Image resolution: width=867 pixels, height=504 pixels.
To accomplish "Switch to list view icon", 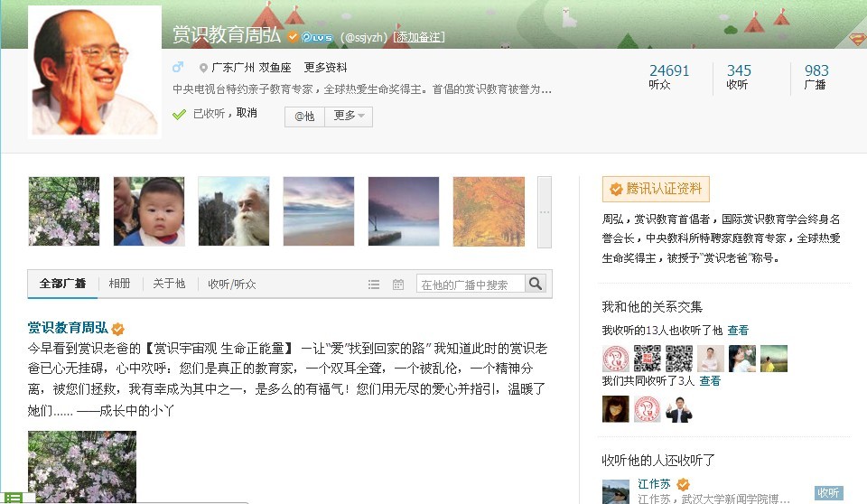I will coord(374,285).
